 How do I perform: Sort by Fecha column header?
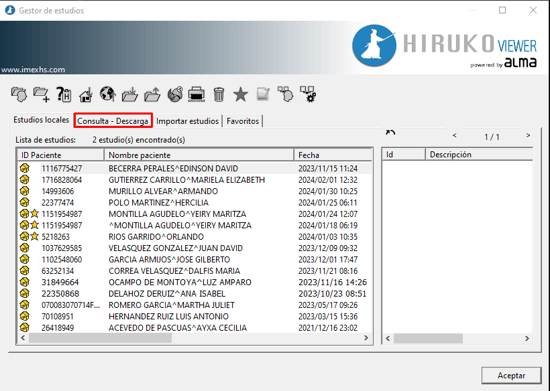tap(333, 155)
